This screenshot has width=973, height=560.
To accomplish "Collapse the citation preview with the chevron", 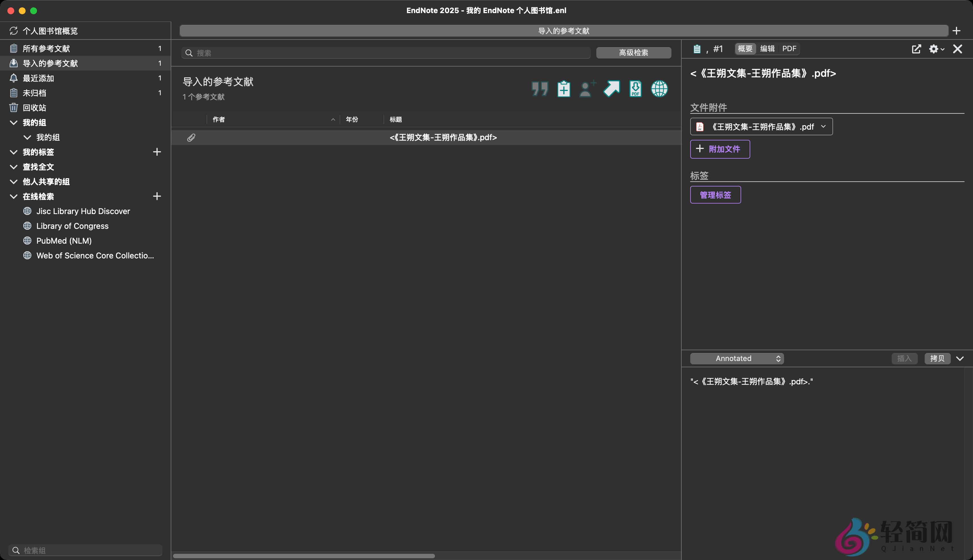I will (960, 358).
